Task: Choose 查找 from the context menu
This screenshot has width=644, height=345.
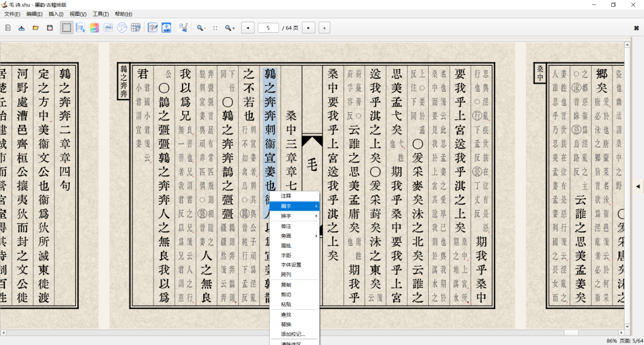Action: tap(294, 315)
